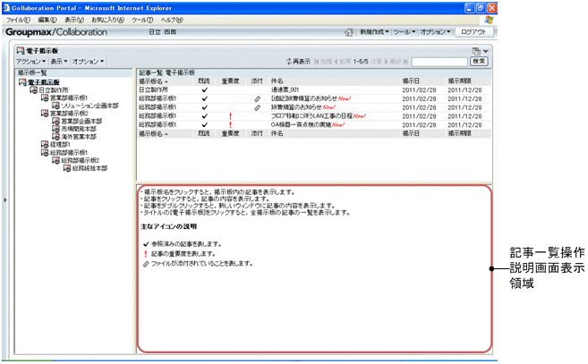
Task: Click the read checkmark on 通達票_001 row
Action: pos(204,90)
